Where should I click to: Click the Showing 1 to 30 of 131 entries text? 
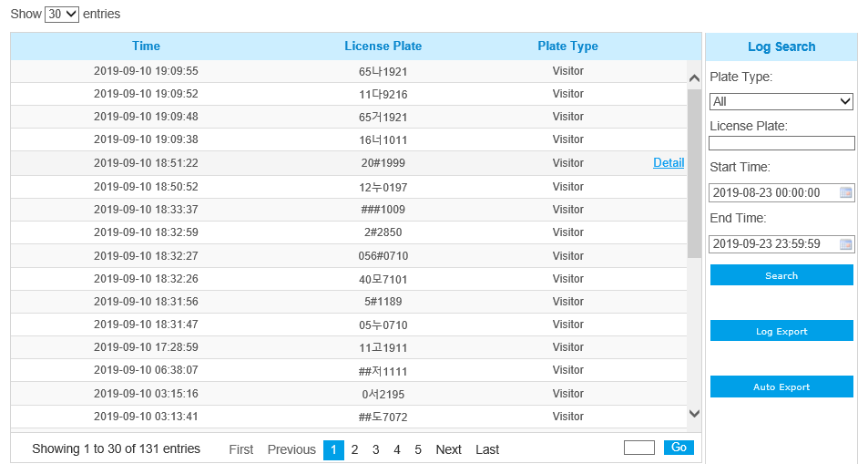click(x=117, y=449)
